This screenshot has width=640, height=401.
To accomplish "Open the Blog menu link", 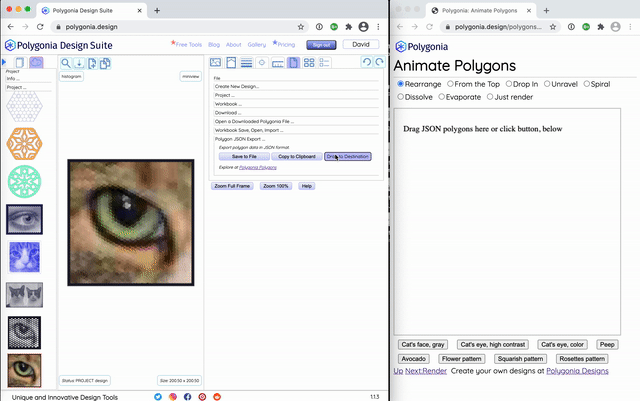I will tap(214, 45).
